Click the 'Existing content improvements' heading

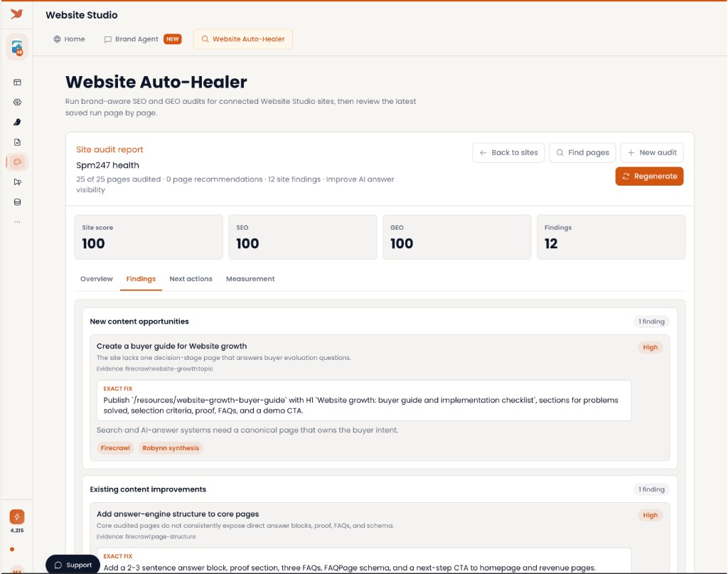(x=148, y=489)
